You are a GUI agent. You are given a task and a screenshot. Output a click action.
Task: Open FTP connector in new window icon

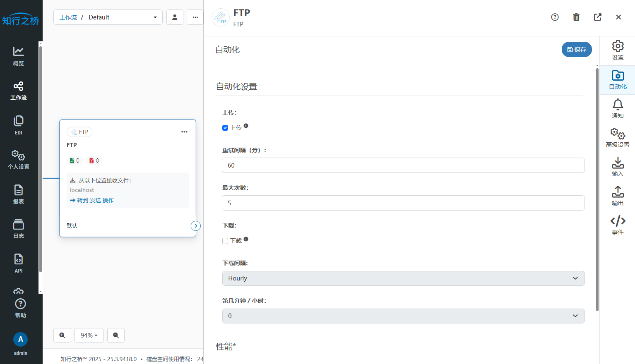pos(597,17)
